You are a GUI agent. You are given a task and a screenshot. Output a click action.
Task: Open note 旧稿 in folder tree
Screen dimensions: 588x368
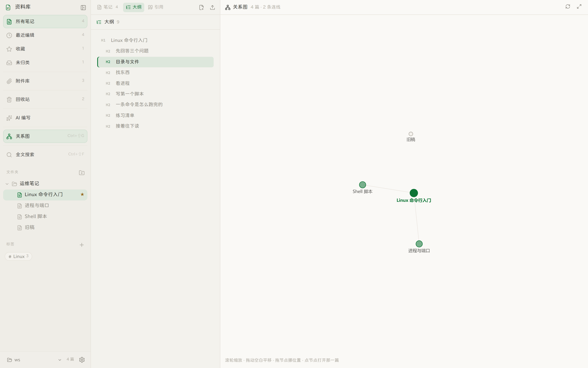[x=45, y=227]
